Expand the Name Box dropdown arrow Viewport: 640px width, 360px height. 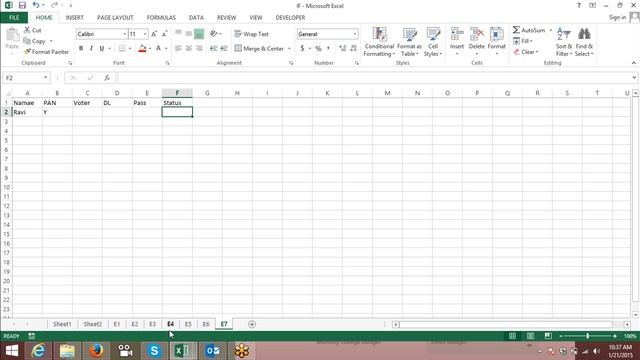[45, 78]
